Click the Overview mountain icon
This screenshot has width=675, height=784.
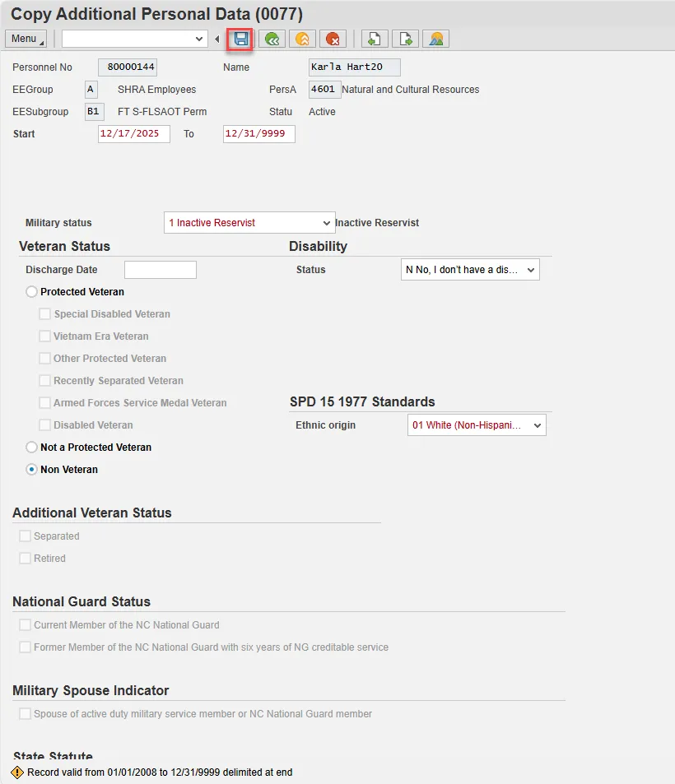point(435,39)
